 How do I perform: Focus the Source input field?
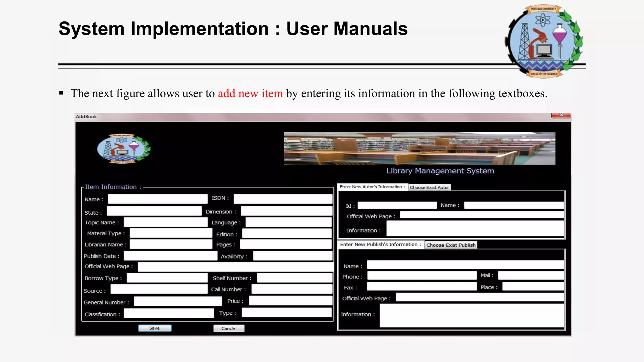(x=159, y=289)
